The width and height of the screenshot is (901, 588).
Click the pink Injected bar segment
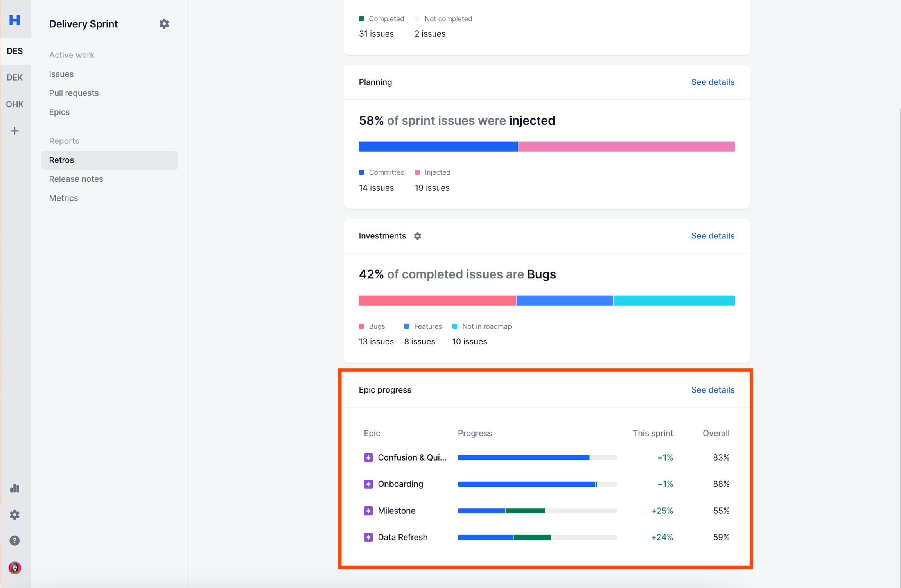click(x=626, y=147)
